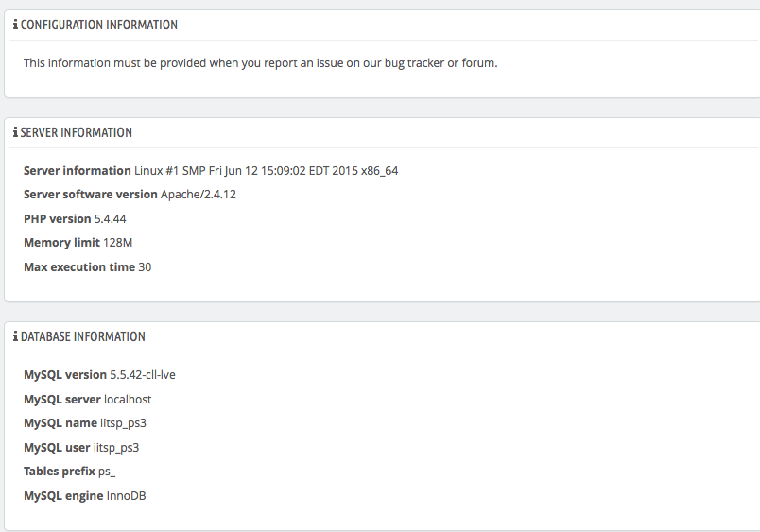Click the bug tracker notice text
Image resolution: width=760 pixels, height=532 pixels.
click(x=260, y=62)
